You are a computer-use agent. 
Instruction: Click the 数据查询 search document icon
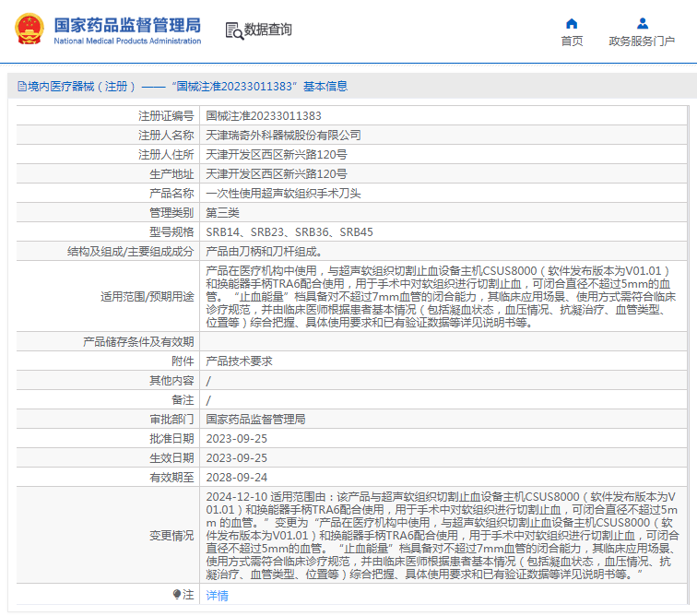234,30
